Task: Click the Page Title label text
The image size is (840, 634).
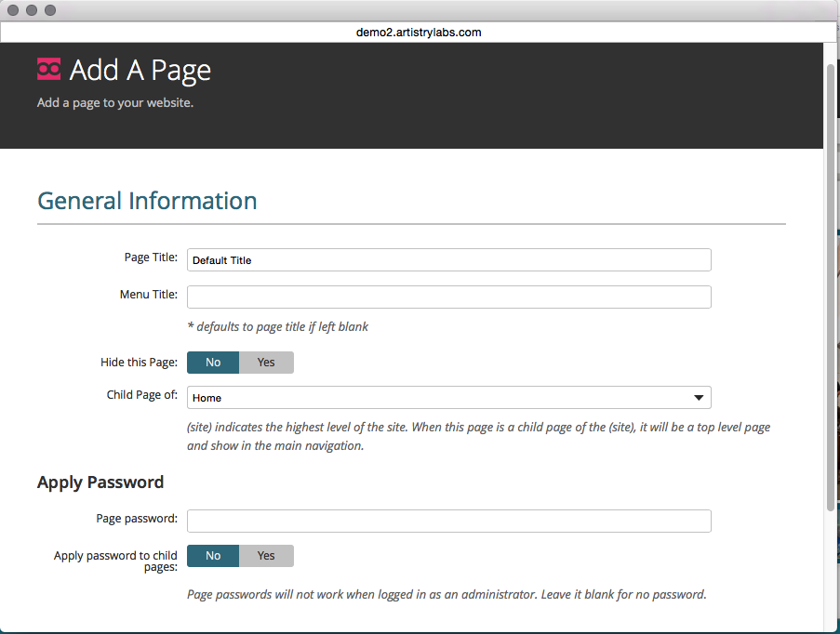Action: coord(151,258)
